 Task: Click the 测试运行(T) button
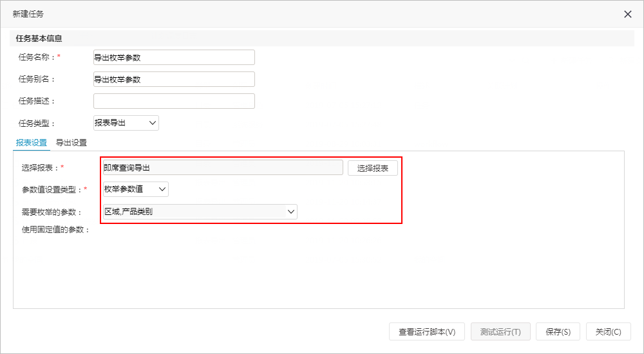point(500,332)
